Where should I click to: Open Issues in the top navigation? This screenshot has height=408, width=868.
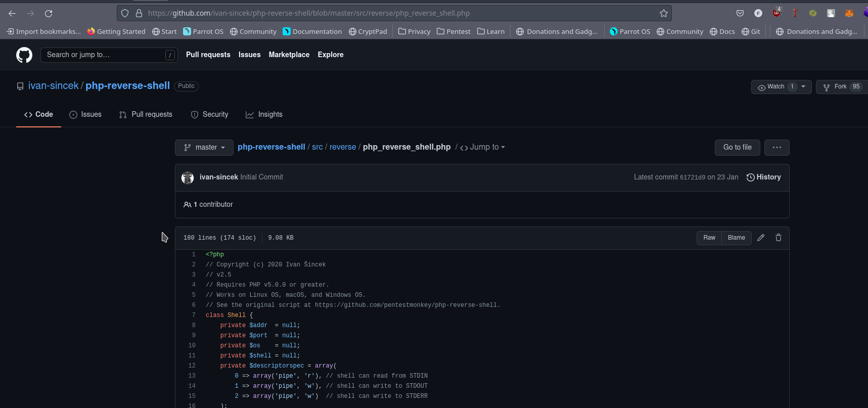(x=250, y=55)
